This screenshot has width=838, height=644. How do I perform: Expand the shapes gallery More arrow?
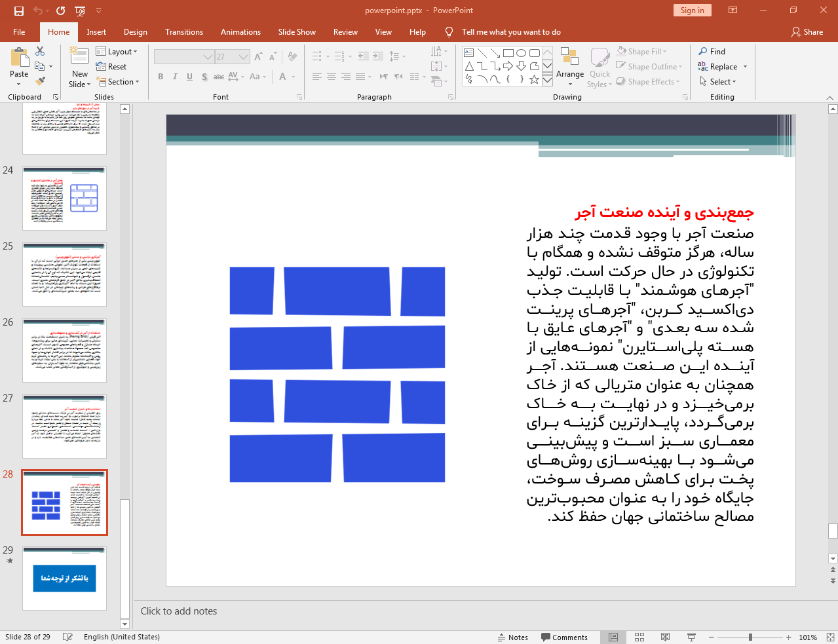547,79
